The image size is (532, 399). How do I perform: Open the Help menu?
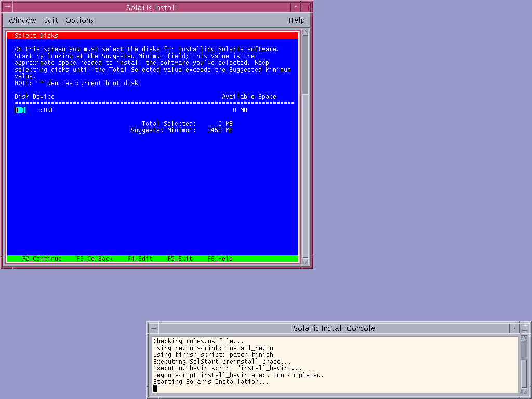[297, 20]
